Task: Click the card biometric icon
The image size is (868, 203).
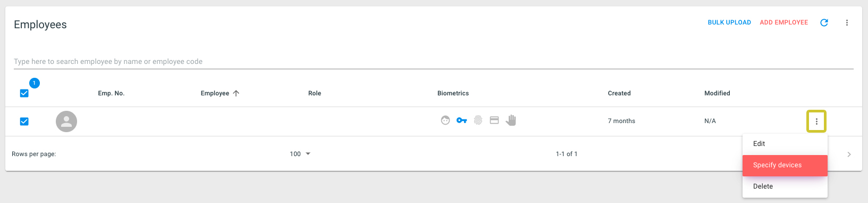Action: click(494, 120)
